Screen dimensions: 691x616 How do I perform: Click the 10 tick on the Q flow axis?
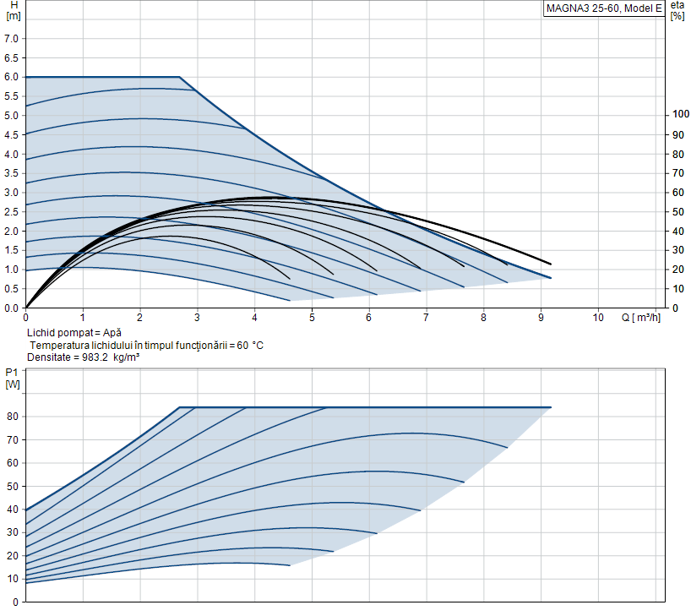click(x=598, y=319)
